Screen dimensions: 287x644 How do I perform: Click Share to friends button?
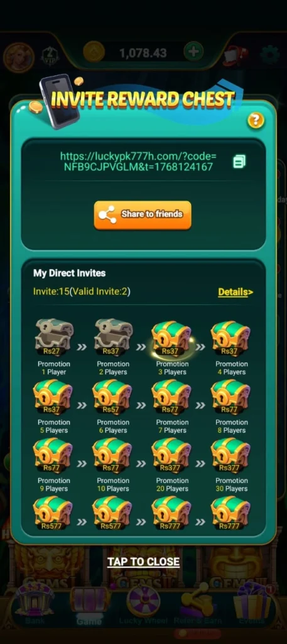(x=143, y=214)
